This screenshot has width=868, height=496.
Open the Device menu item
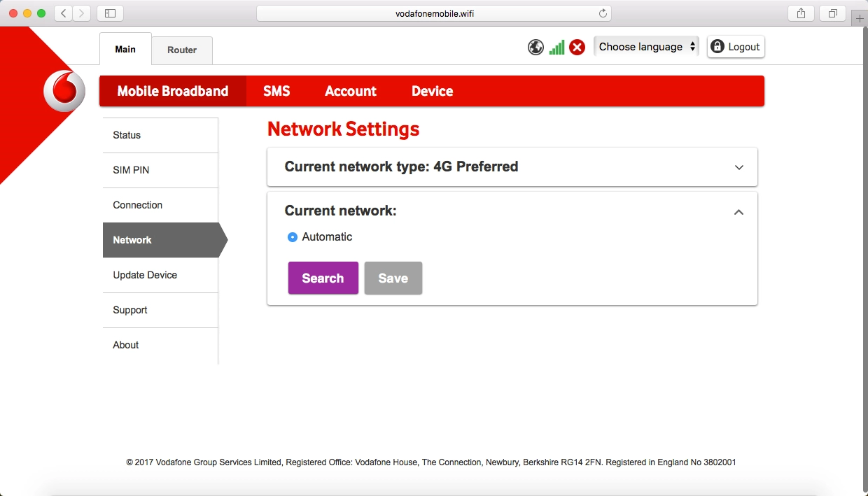click(432, 91)
